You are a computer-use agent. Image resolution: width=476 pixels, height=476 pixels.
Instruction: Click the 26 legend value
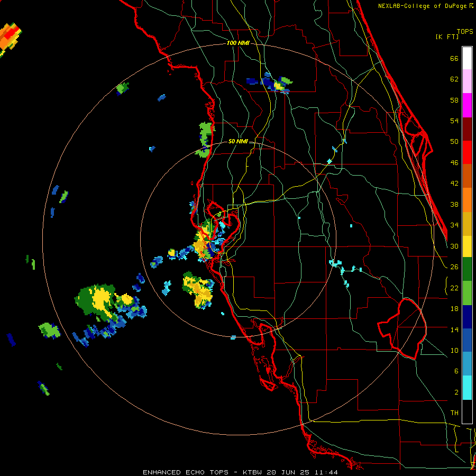coord(454,267)
